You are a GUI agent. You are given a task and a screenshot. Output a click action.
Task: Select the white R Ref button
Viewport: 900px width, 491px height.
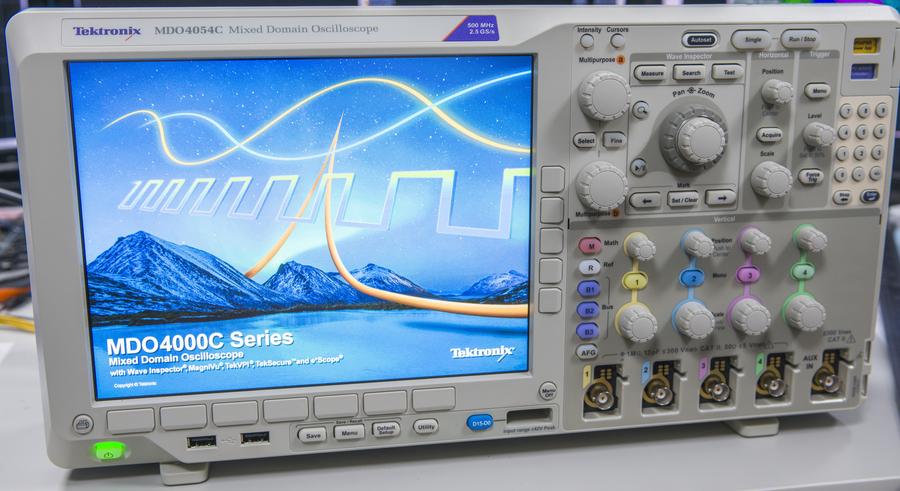[x=589, y=268]
